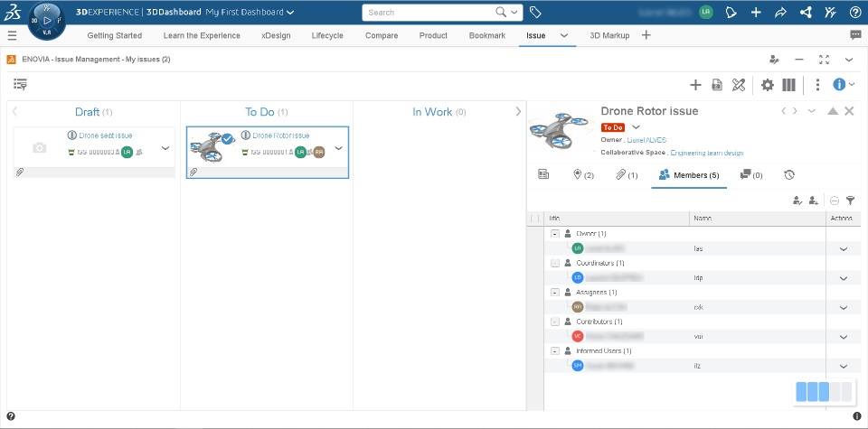Toggle the selection checkmark on Drone Rotor card
868x429 pixels.
[x=228, y=139]
